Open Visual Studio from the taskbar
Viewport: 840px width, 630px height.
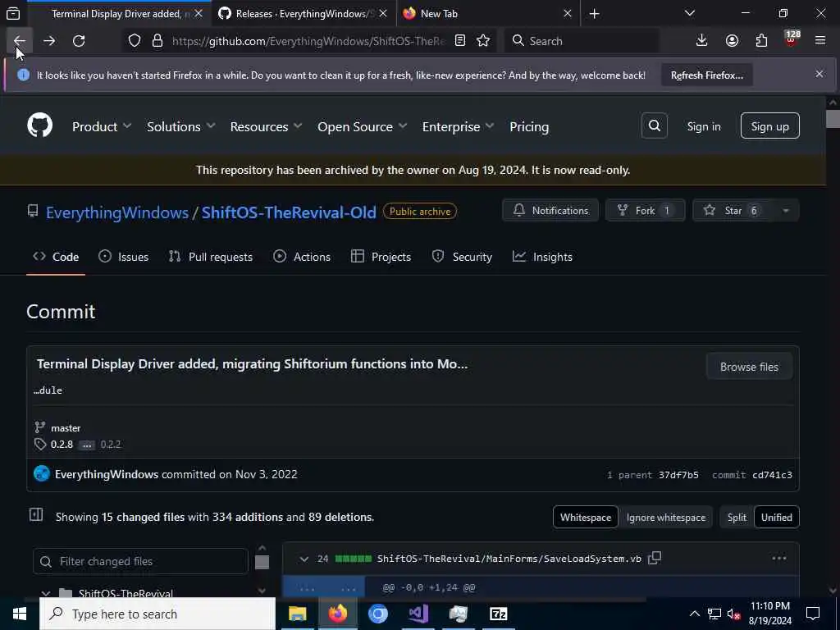[418, 614]
